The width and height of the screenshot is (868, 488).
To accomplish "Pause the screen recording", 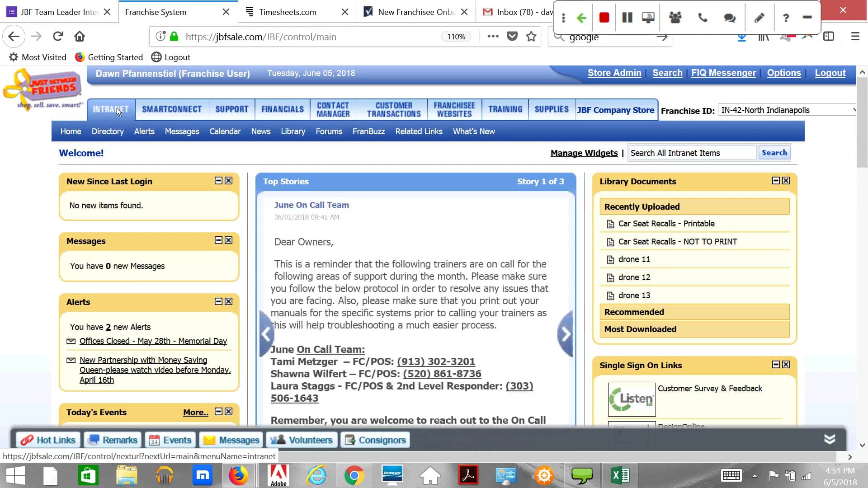I will coord(627,18).
